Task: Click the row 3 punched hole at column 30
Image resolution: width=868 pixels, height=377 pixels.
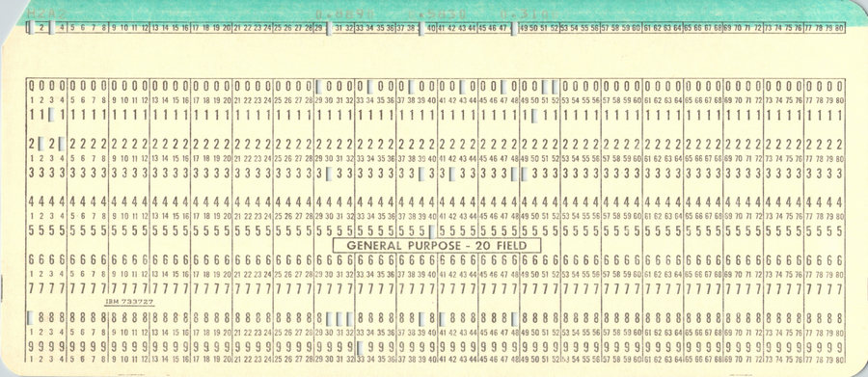Action: (329, 174)
